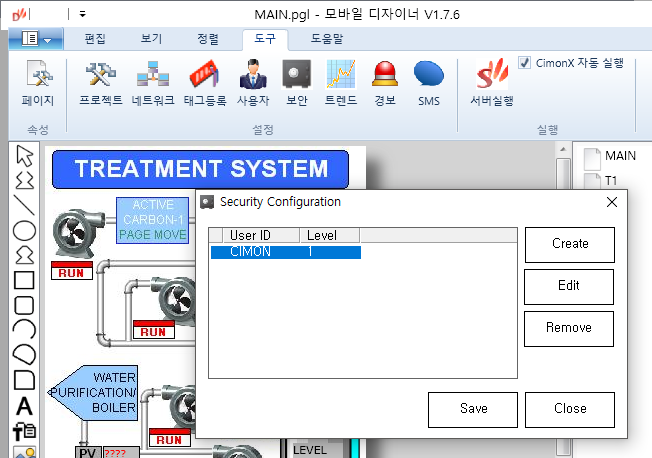Select the chord shape tool
The height and width of the screenshot is (458, 652).
click(25, 354)
